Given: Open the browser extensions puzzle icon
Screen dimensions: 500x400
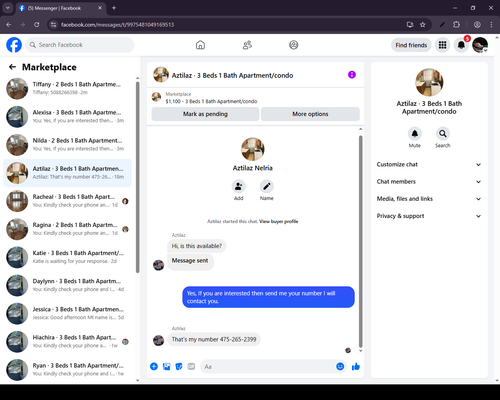Looking at the screenshot, I should (x=456, y=25).
